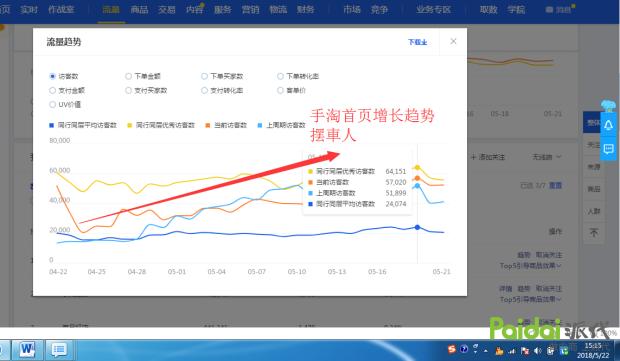The image size is (620, 361).
Task: Select the 下单金额 radio option
Action: [129, 76]
